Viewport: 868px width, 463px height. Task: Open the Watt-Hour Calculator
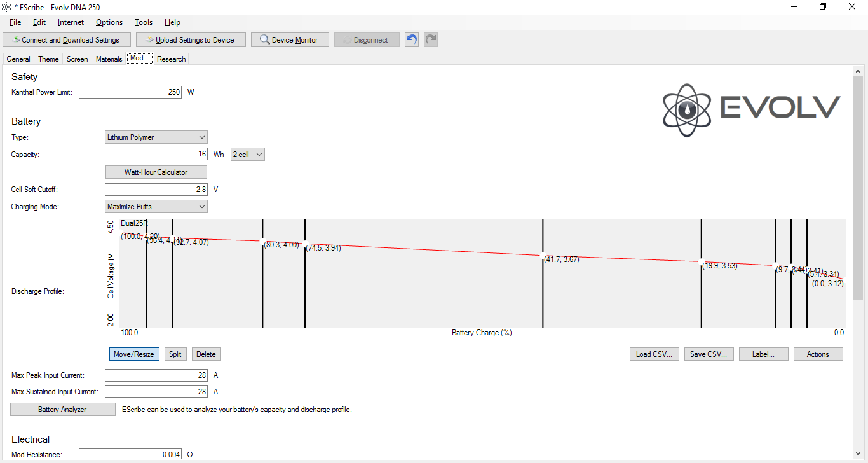point(156,172)
